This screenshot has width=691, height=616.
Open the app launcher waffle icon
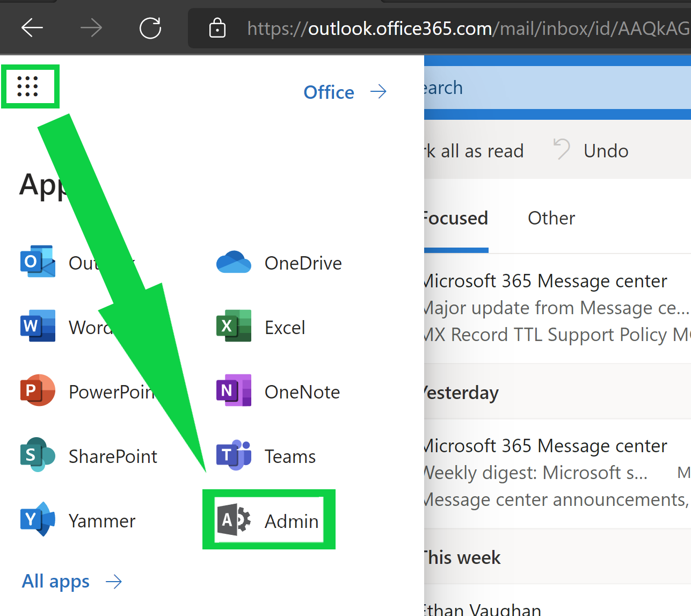click(x=28, y=86)
